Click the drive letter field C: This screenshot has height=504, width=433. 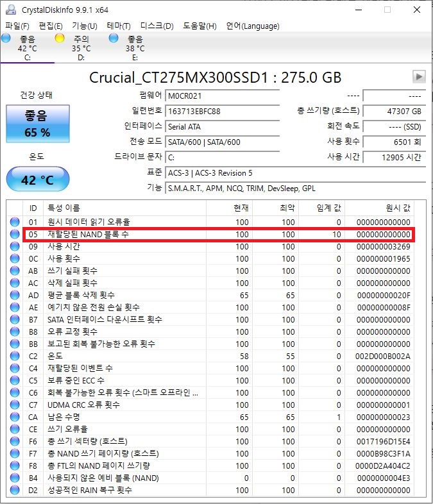tap(222, 158)
